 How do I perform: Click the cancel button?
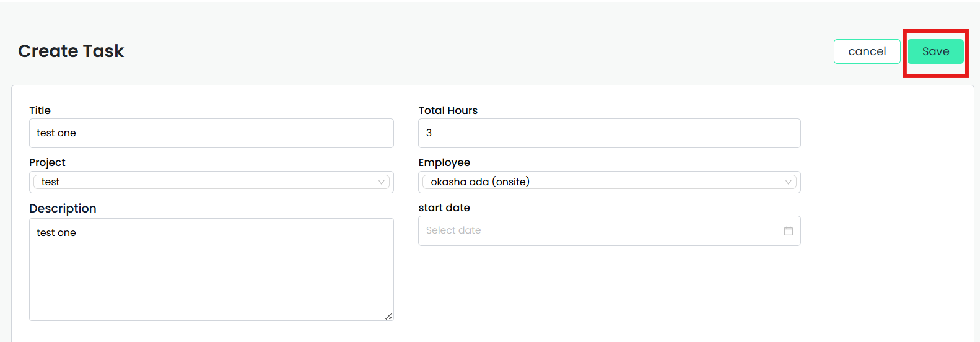tap(867, 51)
